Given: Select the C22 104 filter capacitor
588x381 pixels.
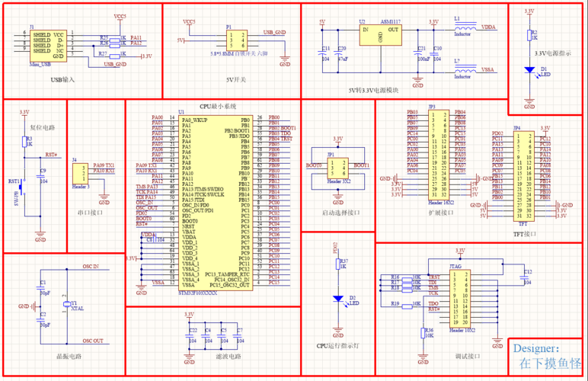Looking at the screenshot, I should 190,336.
